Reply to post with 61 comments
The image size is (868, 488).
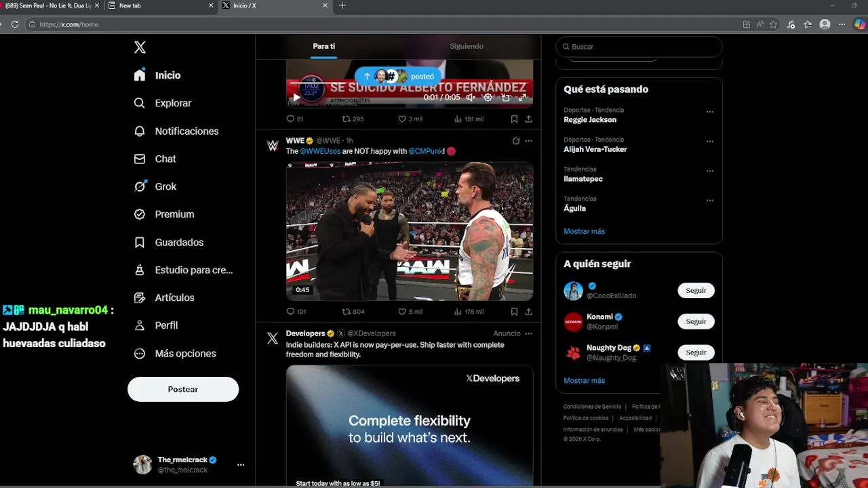point(295,119)
